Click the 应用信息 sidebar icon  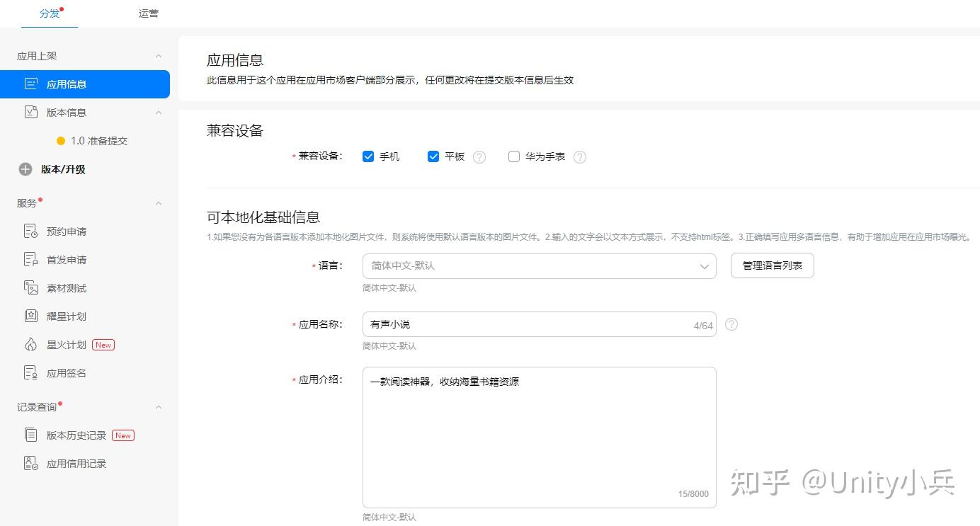coord(30,84)
